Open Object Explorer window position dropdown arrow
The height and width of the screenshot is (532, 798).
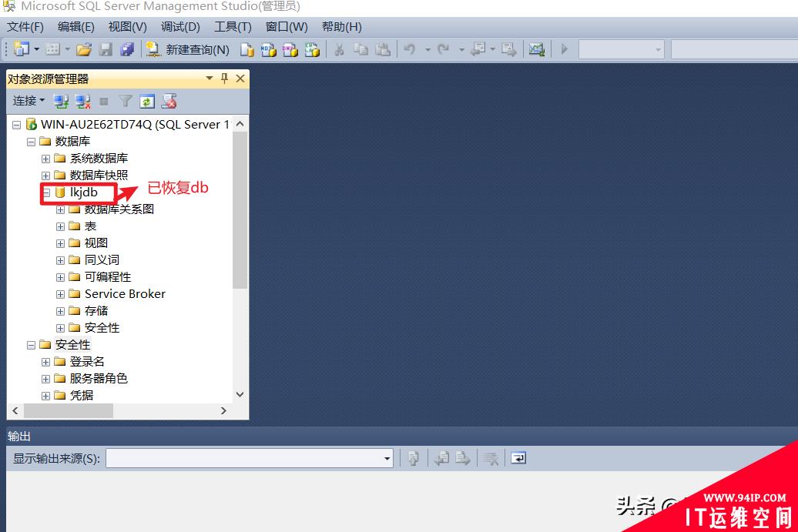210,79
